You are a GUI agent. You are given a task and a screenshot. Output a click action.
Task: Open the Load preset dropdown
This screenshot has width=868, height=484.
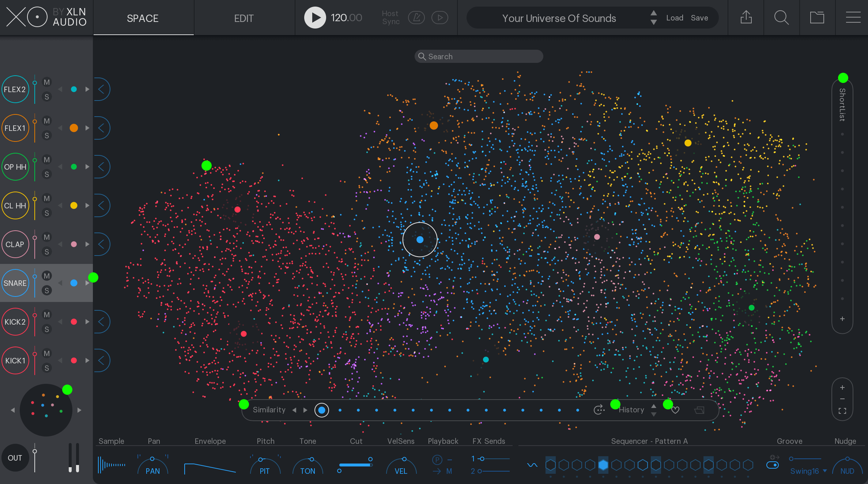click(x=674, y=17)
